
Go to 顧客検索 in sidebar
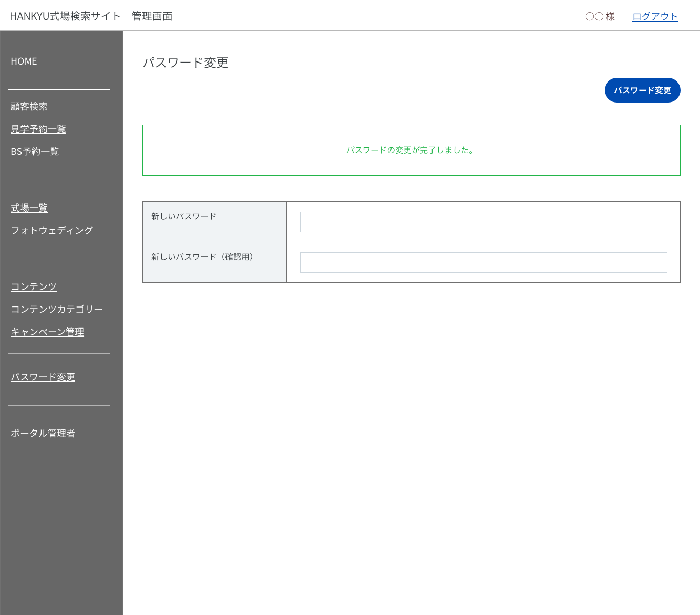(x=29, y=107)
